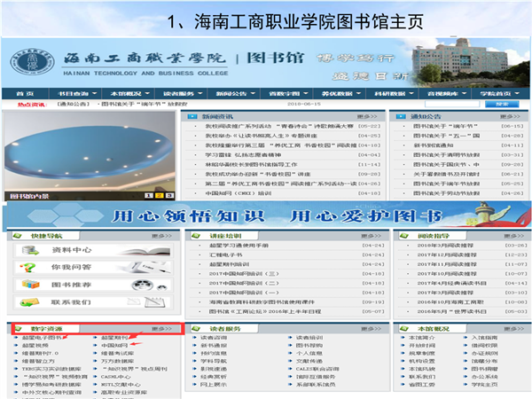Open the 入馆指南 link
This screenshot has height=399, width=532.
[x=484, y=338]
